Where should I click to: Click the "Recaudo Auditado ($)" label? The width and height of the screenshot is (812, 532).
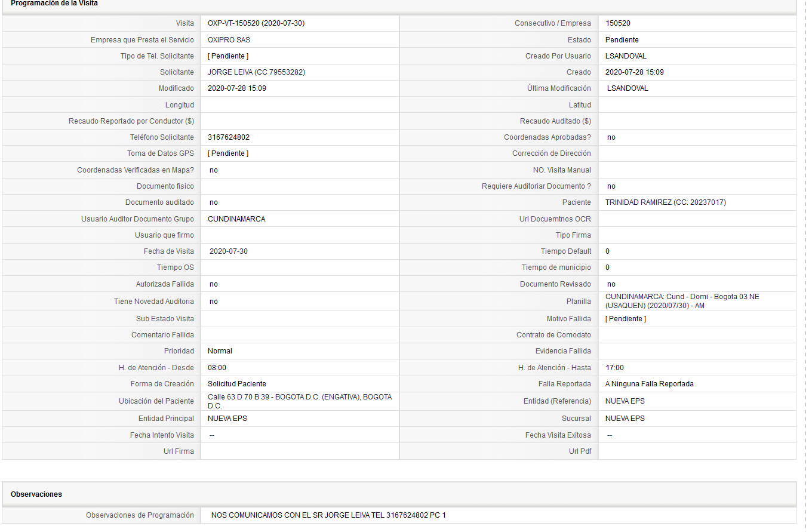pos(555,121)
